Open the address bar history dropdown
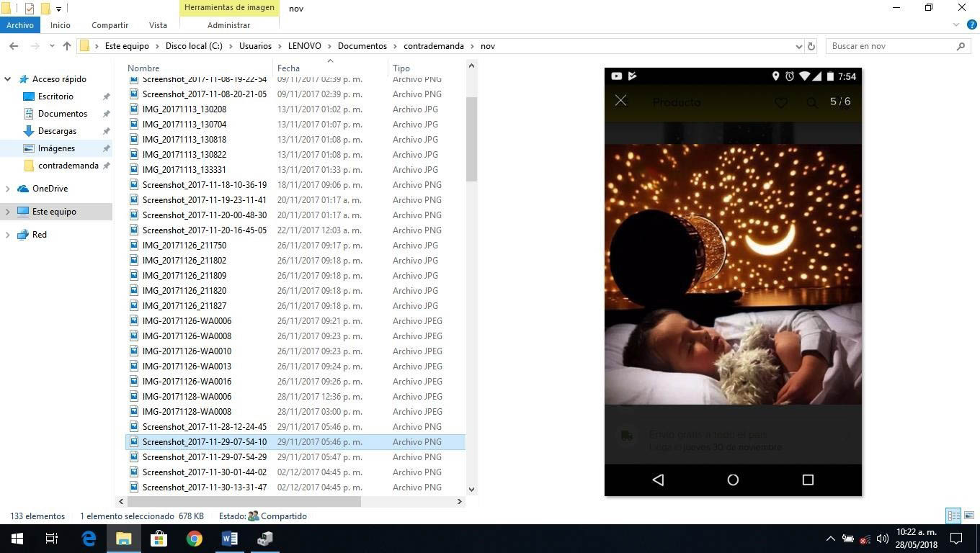Viewport: 980px width, 553px height. click(798, 46)
